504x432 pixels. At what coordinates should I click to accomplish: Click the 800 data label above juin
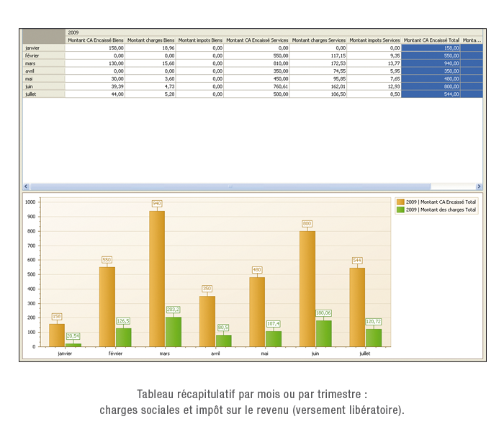click(307, 223)
